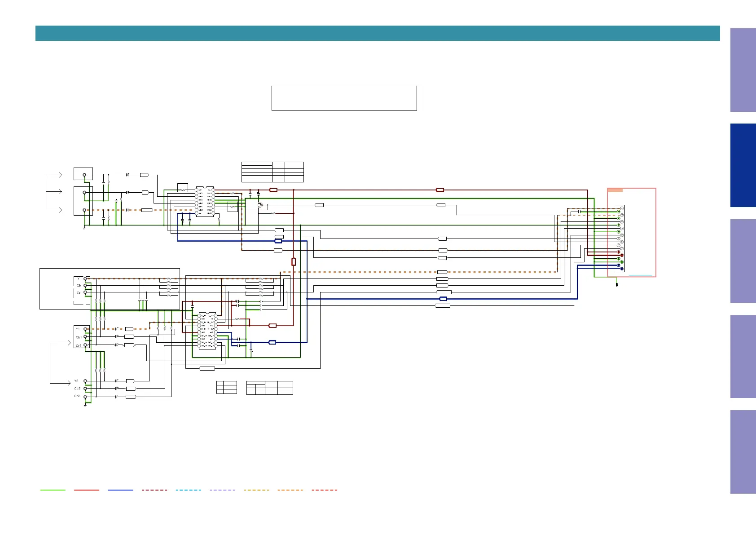Open the topmost purple side tab
Screen dimensions: 756x535
pyautogui.click(x=743, y=70)
